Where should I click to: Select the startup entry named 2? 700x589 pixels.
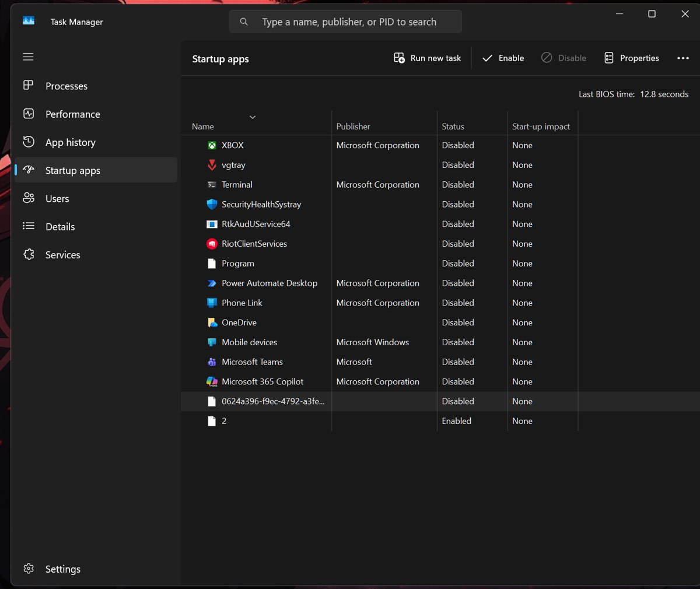point(440,421)
